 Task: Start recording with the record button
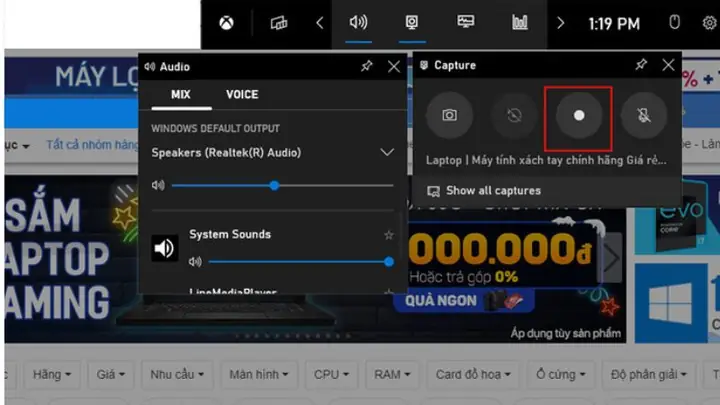[579, 115]
